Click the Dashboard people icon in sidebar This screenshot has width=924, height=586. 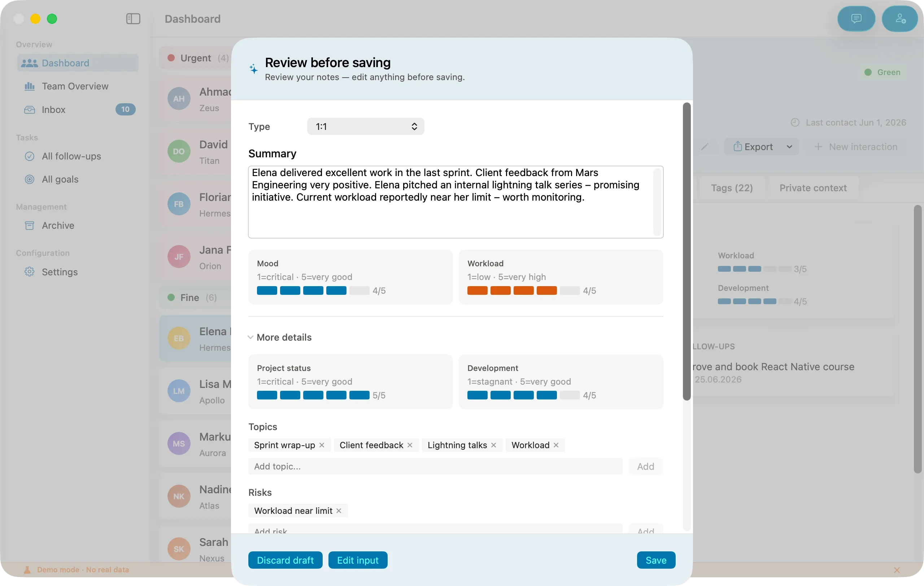pos(29,63)
